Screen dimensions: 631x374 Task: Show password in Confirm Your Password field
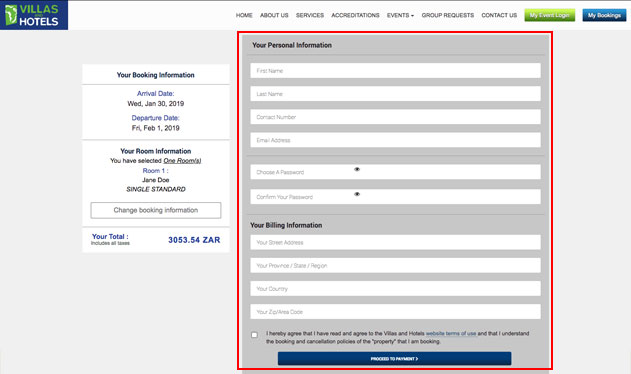coord(357,194)
